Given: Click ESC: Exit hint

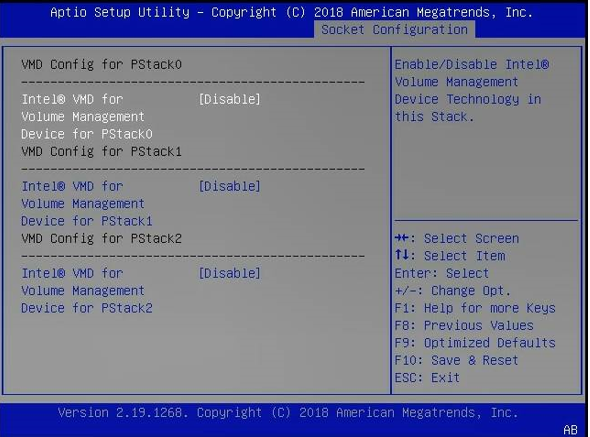Looking at the screenshot, I should coord(427,378).
